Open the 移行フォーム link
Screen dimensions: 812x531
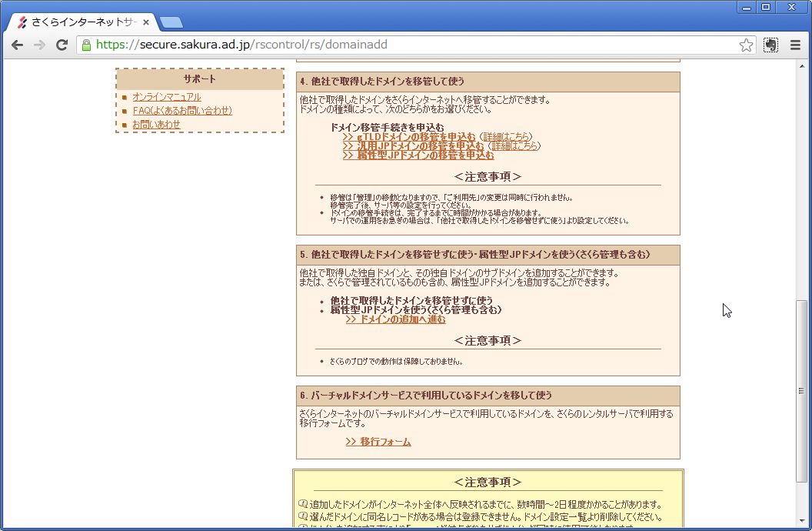tap(378, 442)
